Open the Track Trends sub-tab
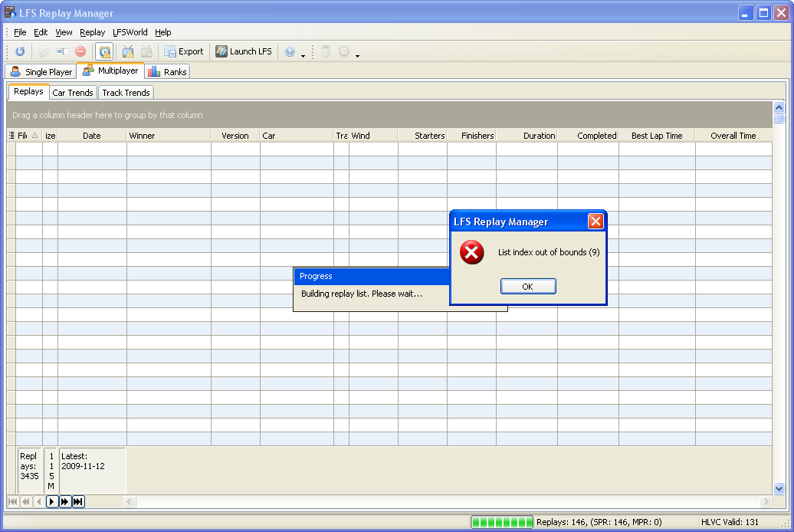This screenshot has width=794, height=532. (126, 92)
